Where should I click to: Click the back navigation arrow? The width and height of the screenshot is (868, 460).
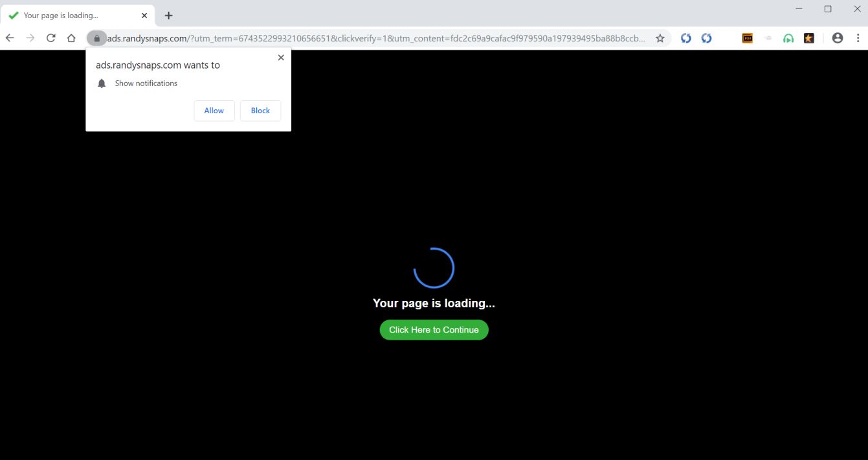(10, 38)
